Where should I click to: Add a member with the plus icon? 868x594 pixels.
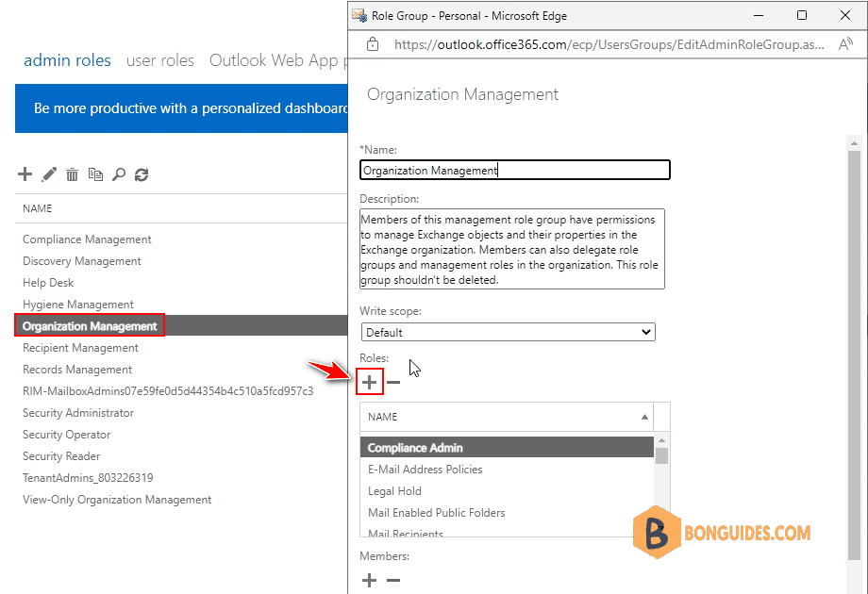pos(370,581)
